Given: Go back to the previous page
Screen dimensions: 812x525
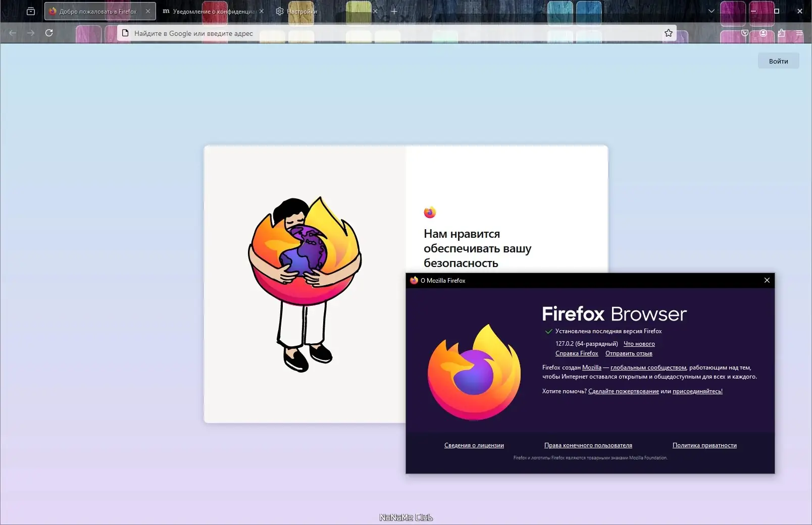Looking at the screenshot, I should (x=13, y=33).
